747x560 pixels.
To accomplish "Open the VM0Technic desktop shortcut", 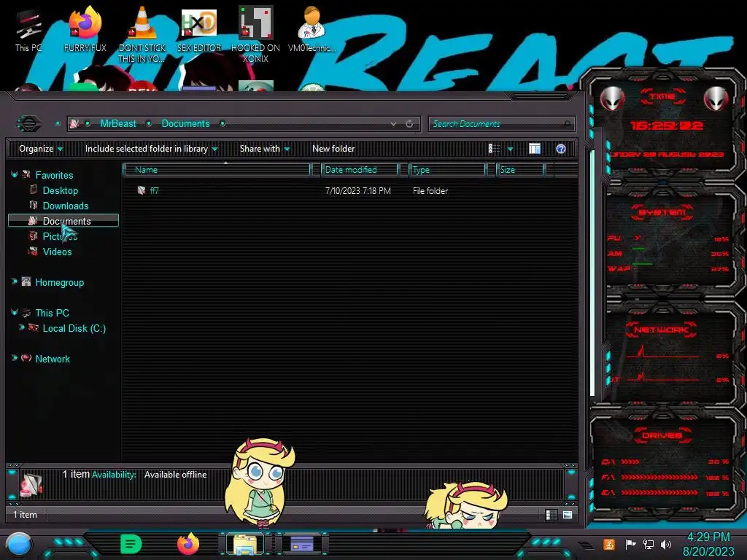I will point(311,31).
